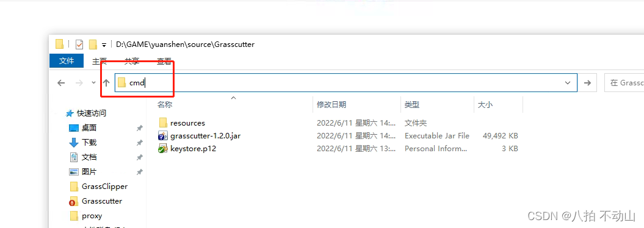
Task: Click the grasscutter-1.2.0.jar file name
Action: click(205, 136)
